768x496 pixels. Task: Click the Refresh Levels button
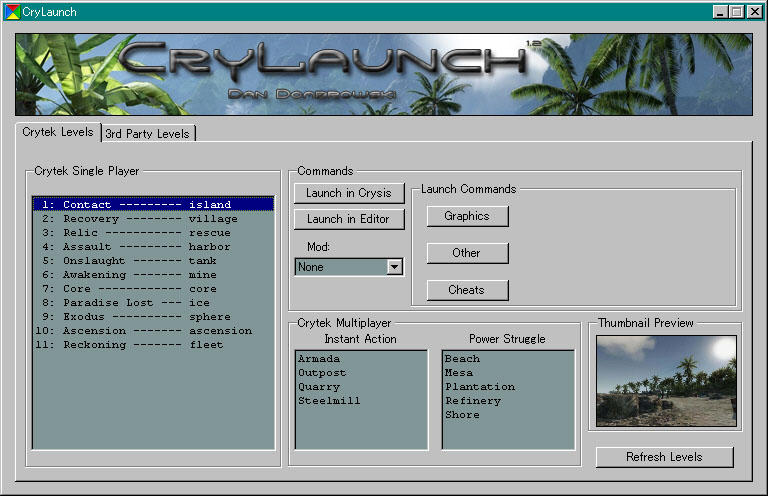(665, 457)
